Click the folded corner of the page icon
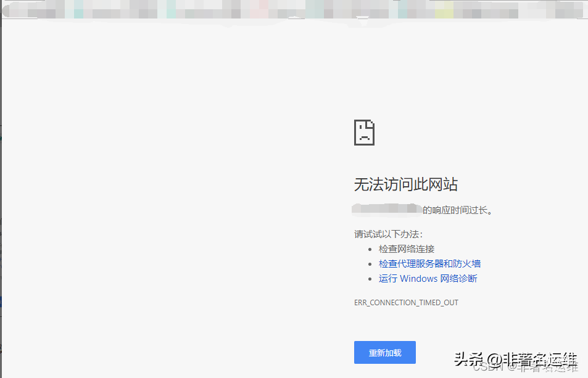The height and width of the screenshot is (378, 588). pyautogui.click(x=371, y=121)
